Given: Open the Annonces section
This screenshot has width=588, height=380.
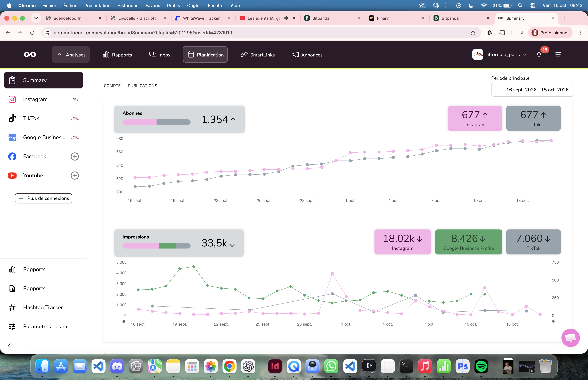Looking at the screenshot, I should click(307, 55).
